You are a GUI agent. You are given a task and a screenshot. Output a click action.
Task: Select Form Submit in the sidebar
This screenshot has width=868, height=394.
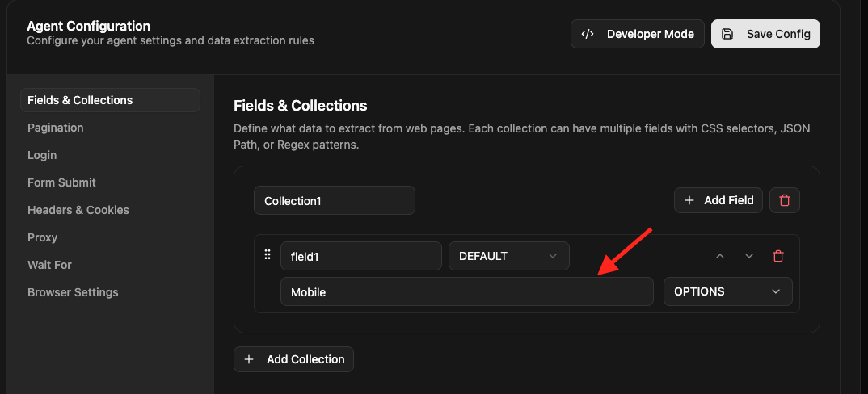click(61, 182)
